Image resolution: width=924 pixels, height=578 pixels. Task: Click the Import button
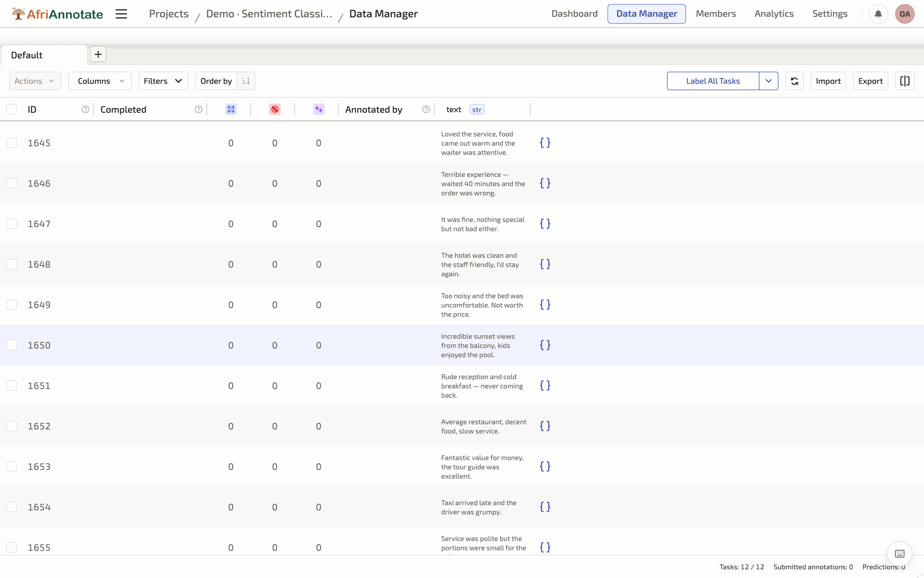coord(828,81)
